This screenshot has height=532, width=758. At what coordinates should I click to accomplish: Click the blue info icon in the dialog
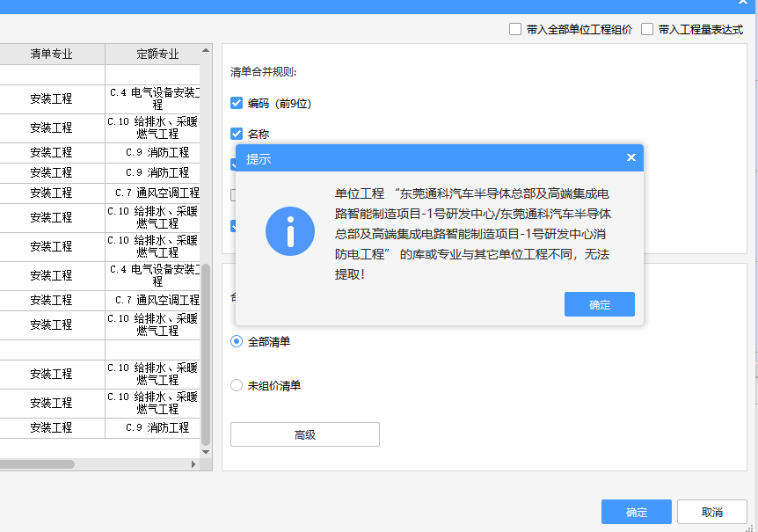tap(290, 231)
